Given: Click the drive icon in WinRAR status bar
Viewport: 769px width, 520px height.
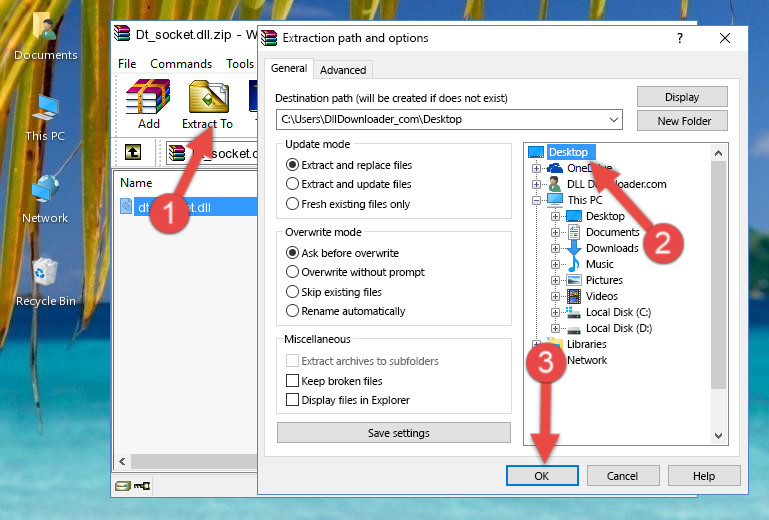Looking at the screenshot, I should [x=123, y=486].
